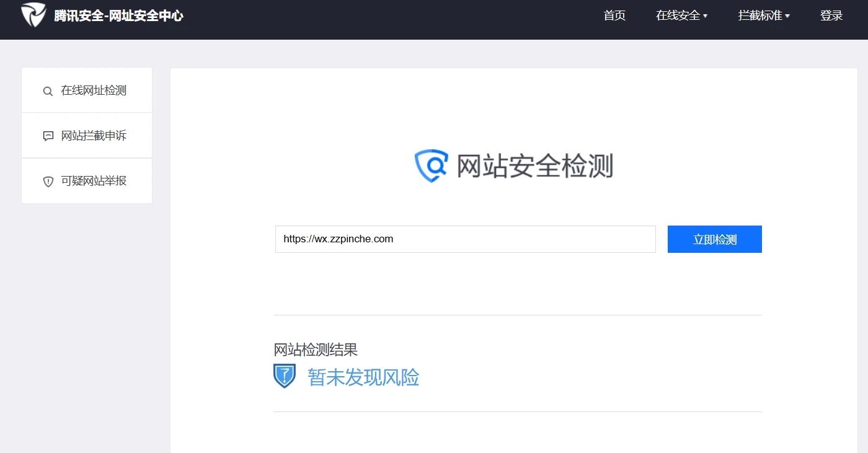Open the 腾讯安全-网址安全中心 title link
The height and width of the screenshot is (453, 868).
(x=118, y=15)
